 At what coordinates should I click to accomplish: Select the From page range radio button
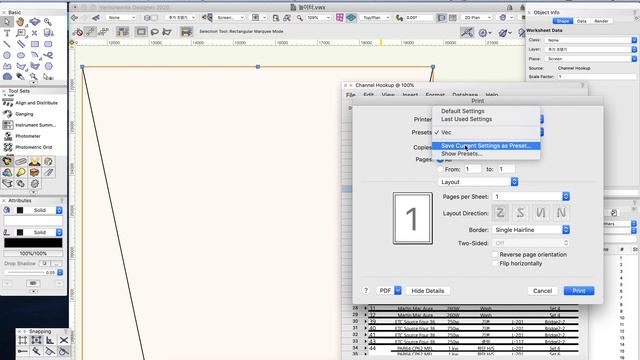click(x=440, y=169)
